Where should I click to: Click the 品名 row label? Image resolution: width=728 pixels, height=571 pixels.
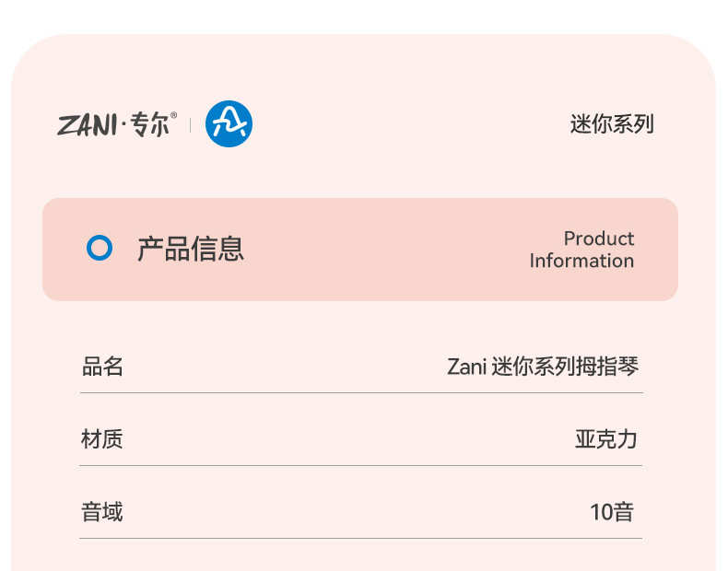tap(102, 367)
